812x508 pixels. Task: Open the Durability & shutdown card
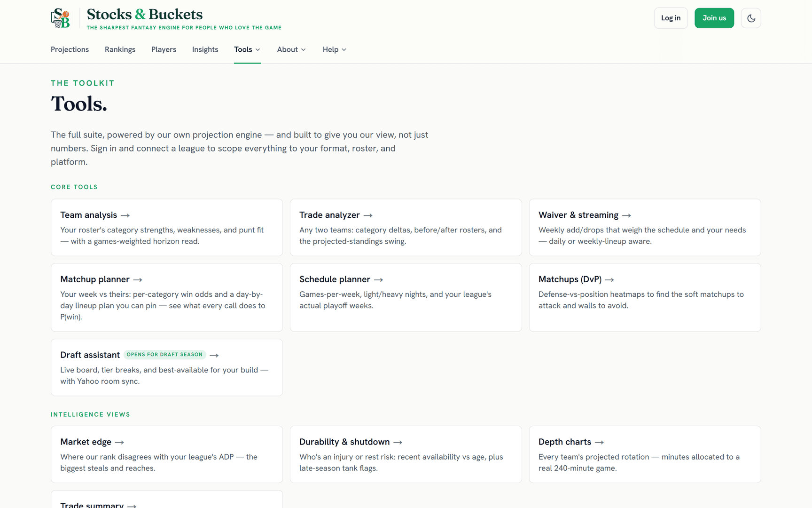tap(406, 454)
